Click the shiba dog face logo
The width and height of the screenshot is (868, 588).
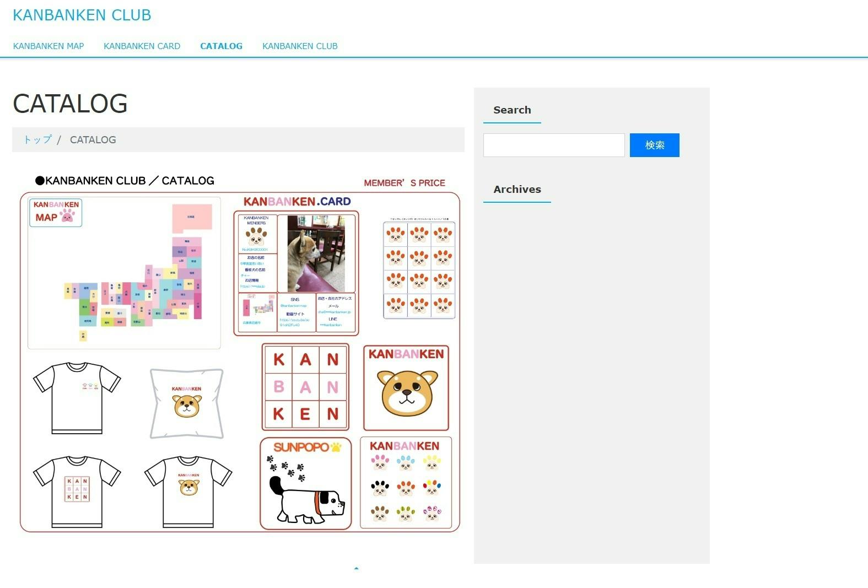coord(406,388)
